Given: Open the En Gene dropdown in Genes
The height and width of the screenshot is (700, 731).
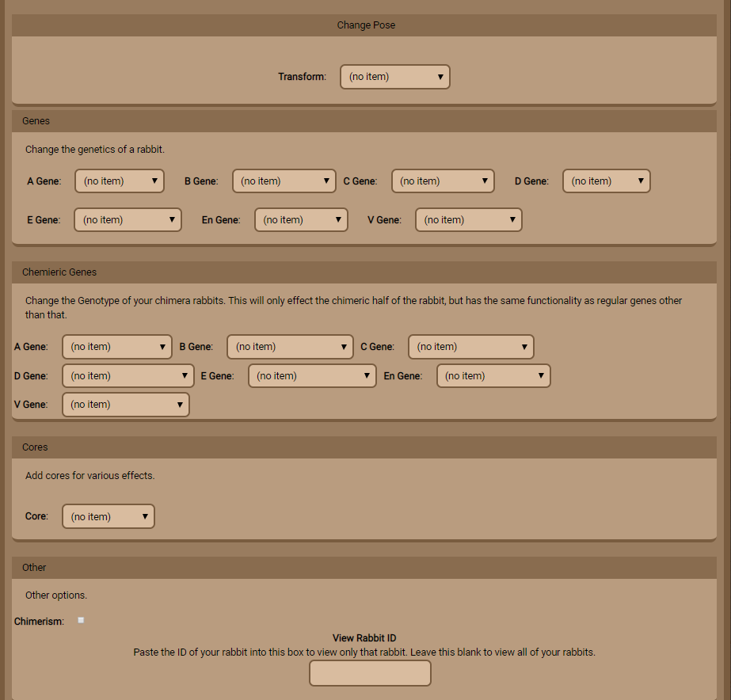Looking at the screenshot, I should pyautogui.click(x=301, y=220).
